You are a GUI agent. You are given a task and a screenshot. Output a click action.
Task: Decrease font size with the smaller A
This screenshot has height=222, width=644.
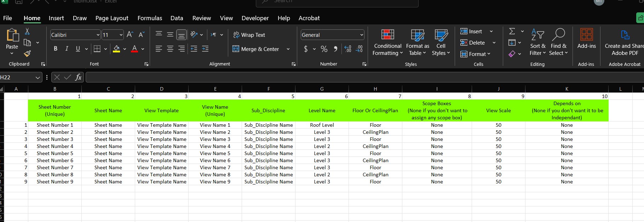click(x=141, y=35)
